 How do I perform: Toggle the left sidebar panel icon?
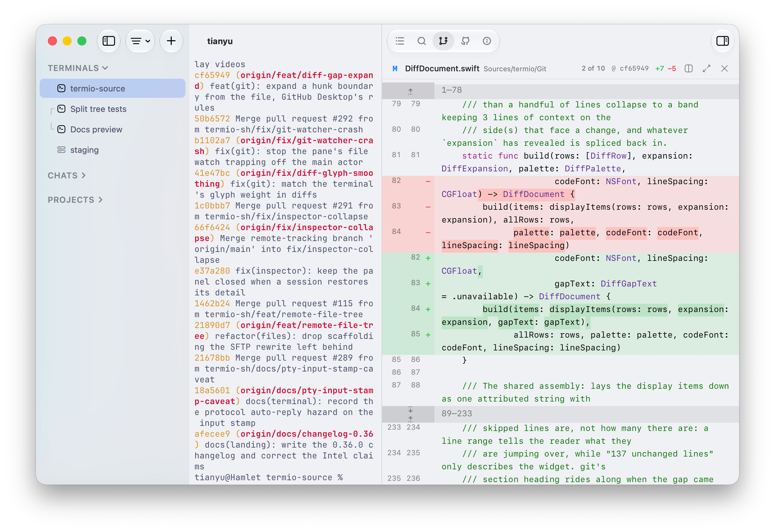coord(109,41)
